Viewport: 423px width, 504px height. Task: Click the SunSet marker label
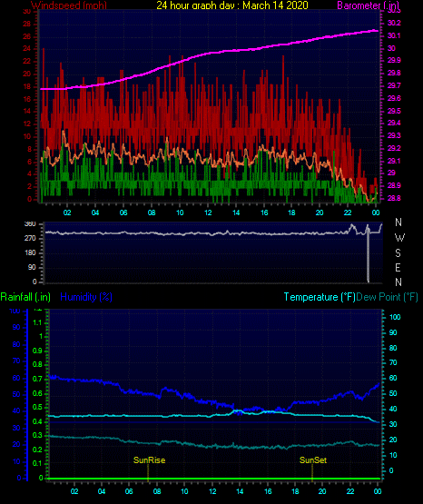tap(313, 460)
